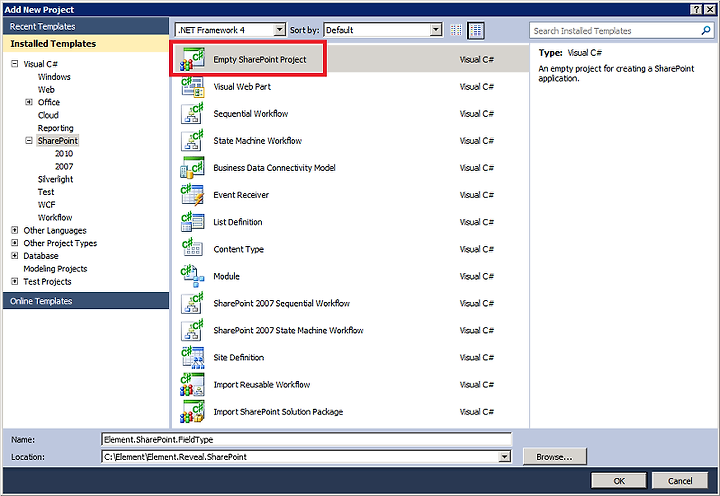
Task: Open the Recent Templates section
Action: pos(86,26)
